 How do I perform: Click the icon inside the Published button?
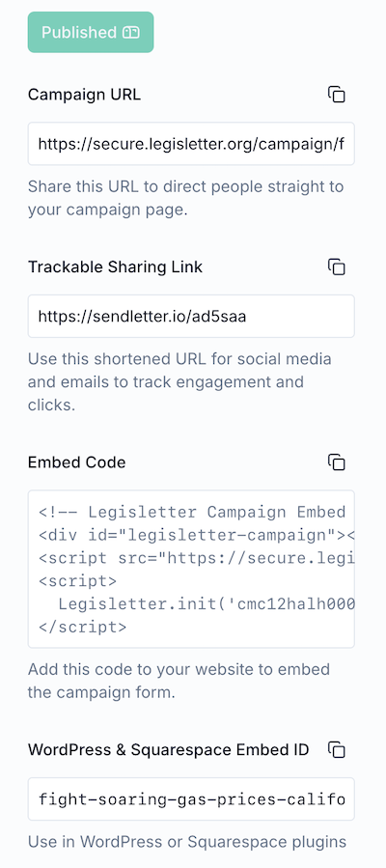point(131,33)
